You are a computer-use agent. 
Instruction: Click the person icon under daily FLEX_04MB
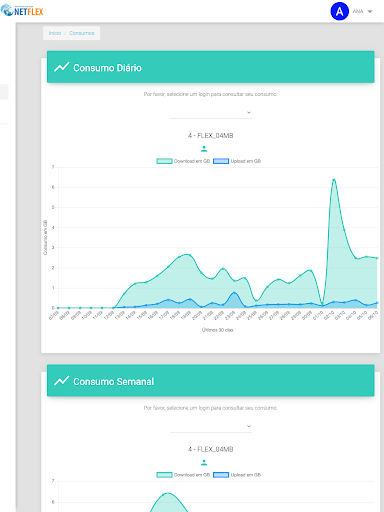pyautogui.click(x=204, y=149)
